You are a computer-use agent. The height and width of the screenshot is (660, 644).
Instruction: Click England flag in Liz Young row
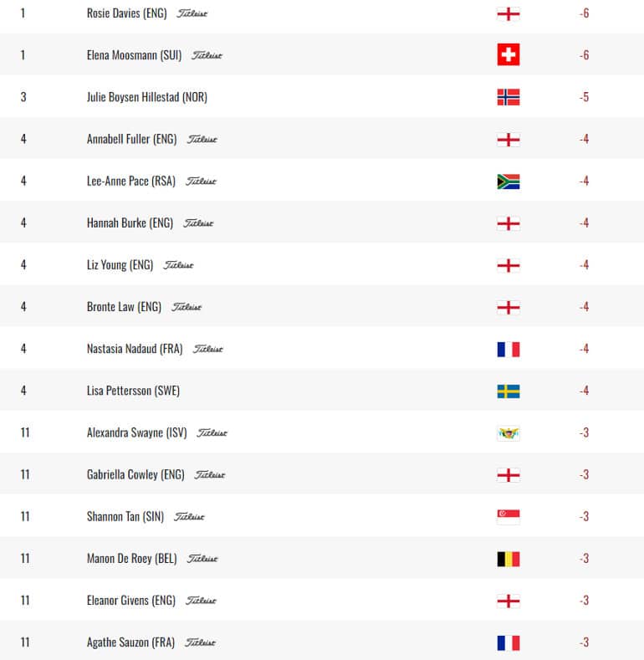[x=508, y=265]
